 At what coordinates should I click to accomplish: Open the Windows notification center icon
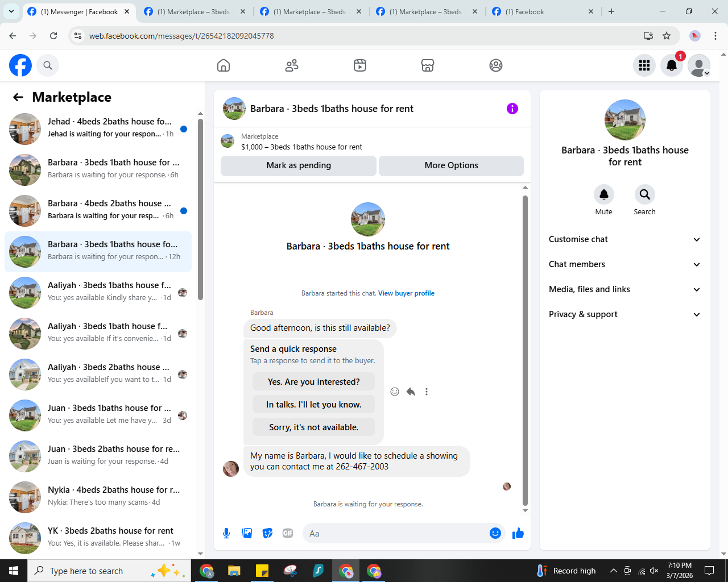tap(709, 571)
